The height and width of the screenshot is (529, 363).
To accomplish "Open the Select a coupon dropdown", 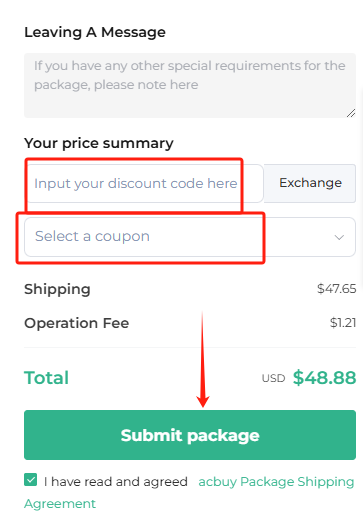I will pos(190,236).
